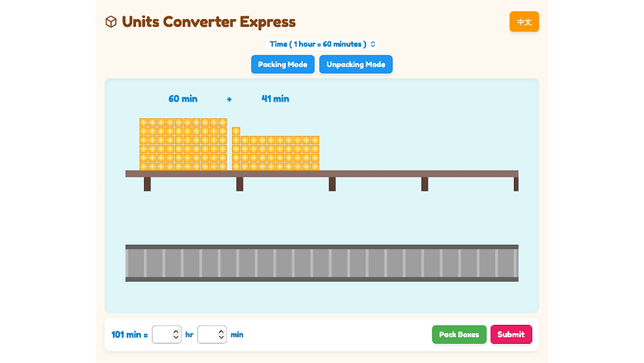Switch to Packing Mode

[283, 64]
